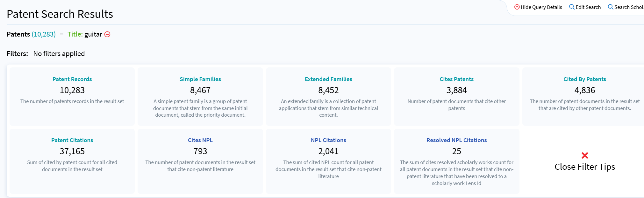Screen dimensions: 644x198
Task: Select the NPL Citations heading
Action: (328, 140)
